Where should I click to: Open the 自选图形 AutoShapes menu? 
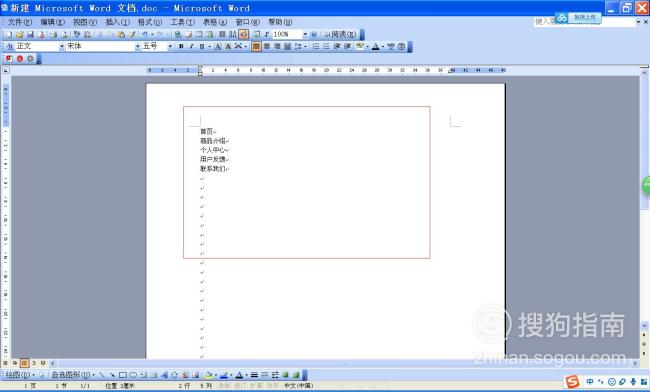[73, 375]
